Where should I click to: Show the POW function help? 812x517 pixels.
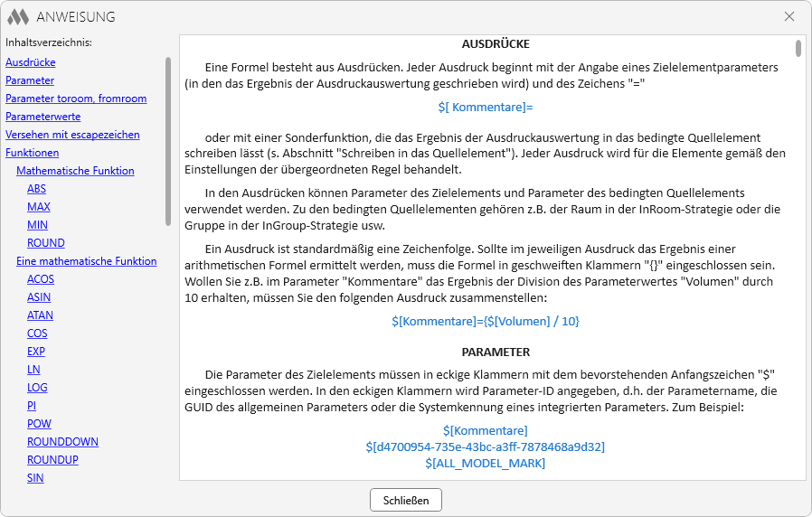pyautogui.click(x=39, y=424)
